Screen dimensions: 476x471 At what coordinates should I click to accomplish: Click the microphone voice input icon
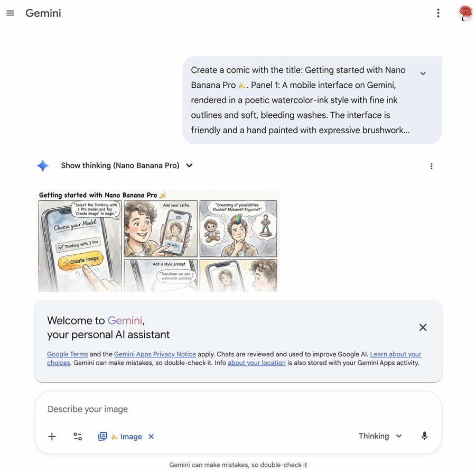(x=424, y=436)
